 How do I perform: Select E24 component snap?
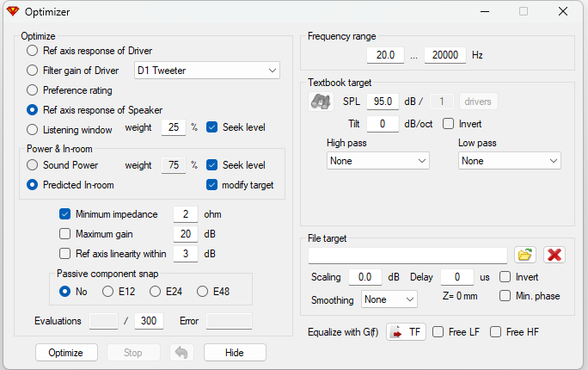click(156, 292)
